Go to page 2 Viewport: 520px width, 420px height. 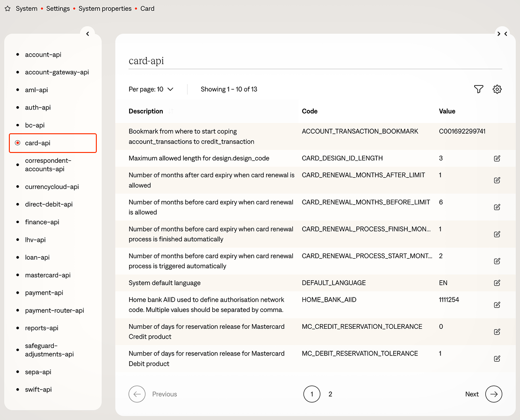click(x=330, y=394)
